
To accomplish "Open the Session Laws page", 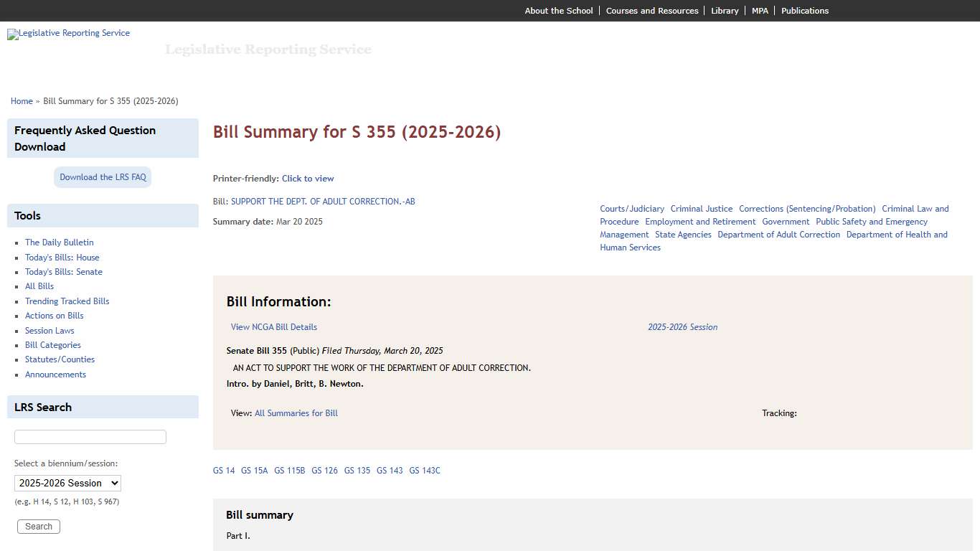I will [x=49, y=330].
